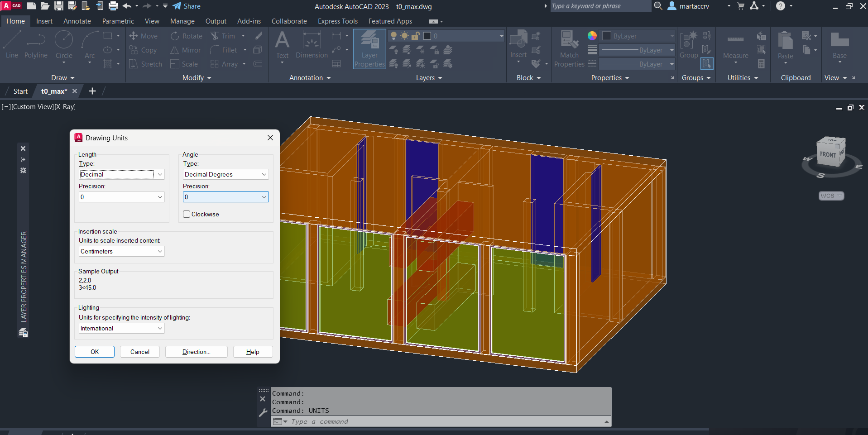Click the object color wheel swatch
This screenshot has height=435, width=868.
click(x=592, y=36)
